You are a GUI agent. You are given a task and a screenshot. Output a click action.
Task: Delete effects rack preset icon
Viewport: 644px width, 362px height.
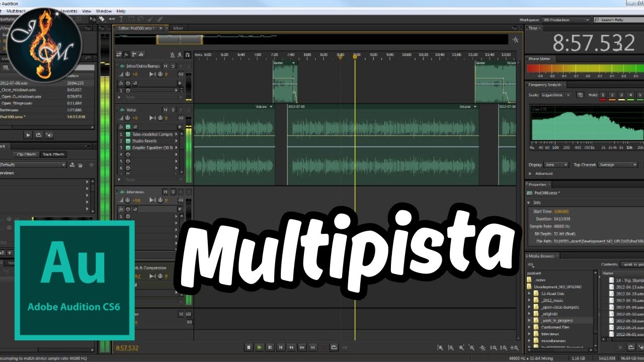tap(80, 164)
